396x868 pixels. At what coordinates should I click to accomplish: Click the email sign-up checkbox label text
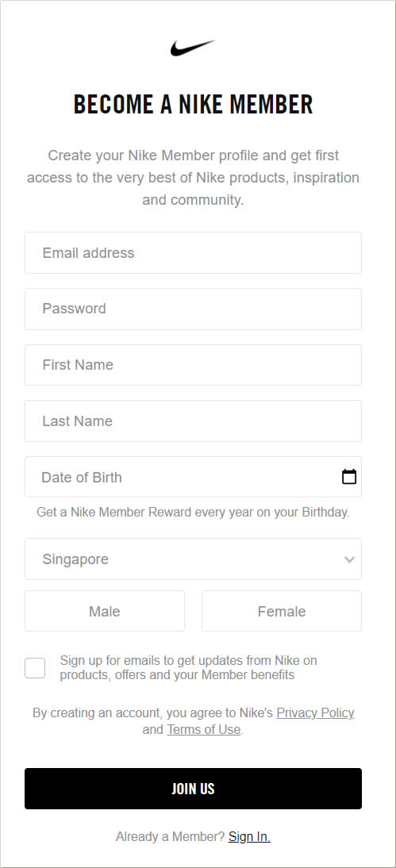[x=188, y=667]
